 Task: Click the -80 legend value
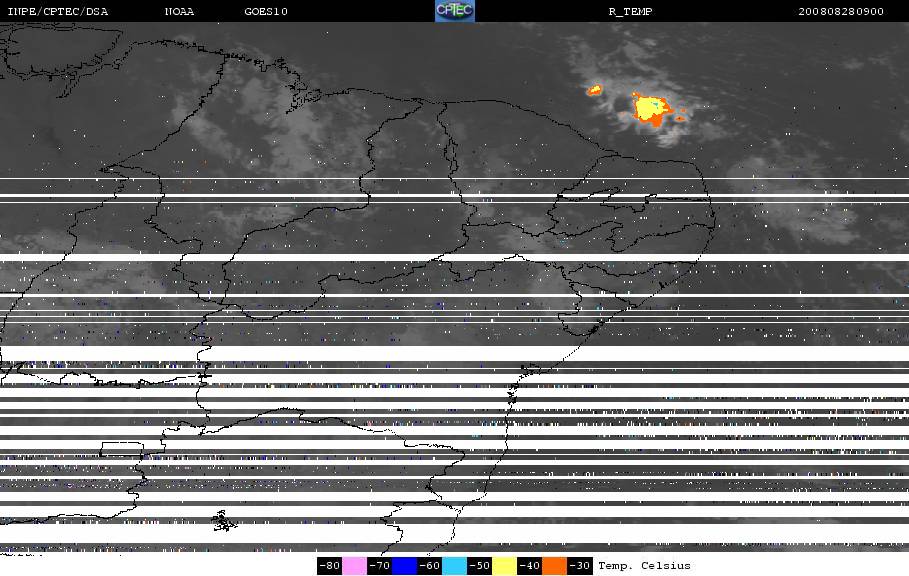point(330,566)
